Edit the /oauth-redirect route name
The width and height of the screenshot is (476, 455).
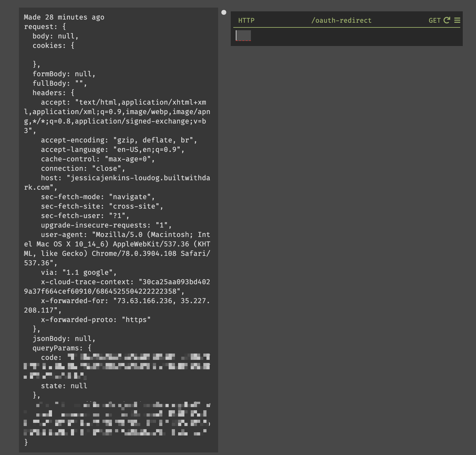341,20
